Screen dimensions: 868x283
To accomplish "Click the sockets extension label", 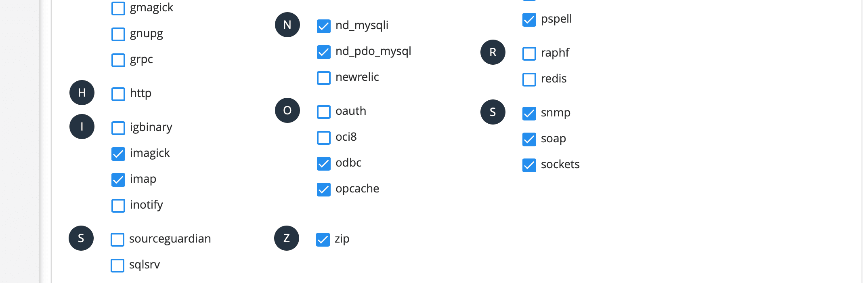I will [560, 164].
